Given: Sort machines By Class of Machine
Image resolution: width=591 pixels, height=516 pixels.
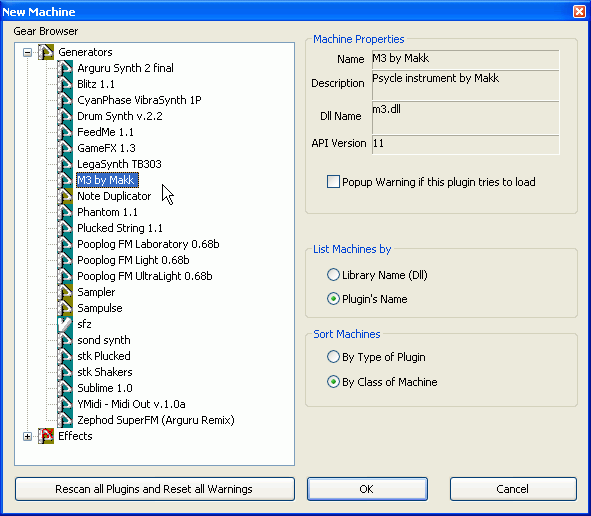Looking at the screenshot, I should point(333,382).
